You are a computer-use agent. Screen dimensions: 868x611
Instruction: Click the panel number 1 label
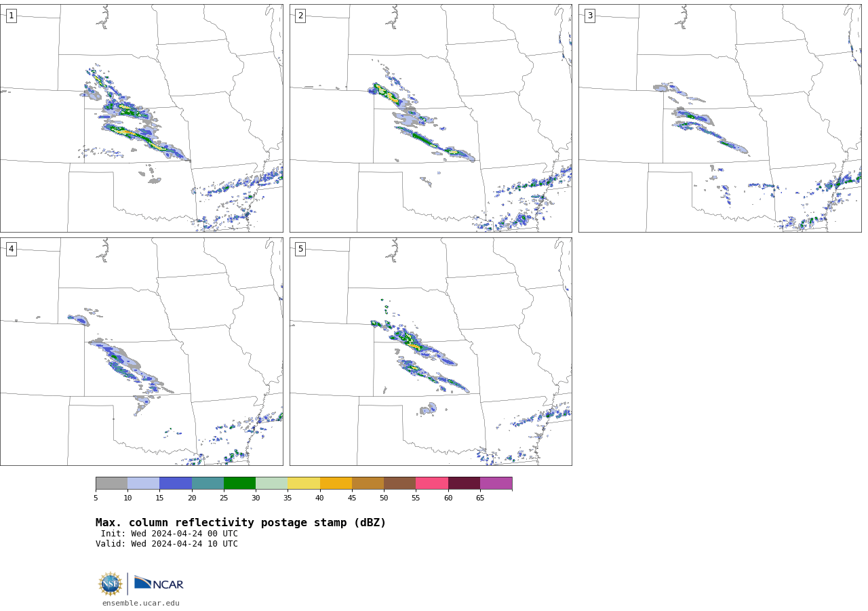[11, 16]
